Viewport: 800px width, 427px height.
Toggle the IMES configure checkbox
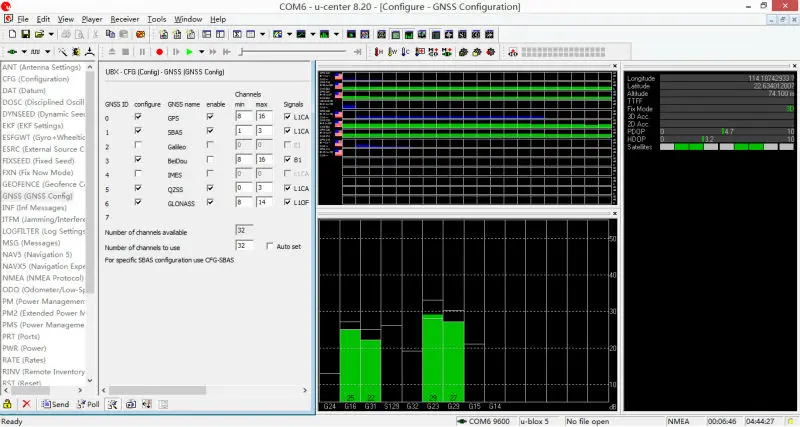click(x=138, y=174)
